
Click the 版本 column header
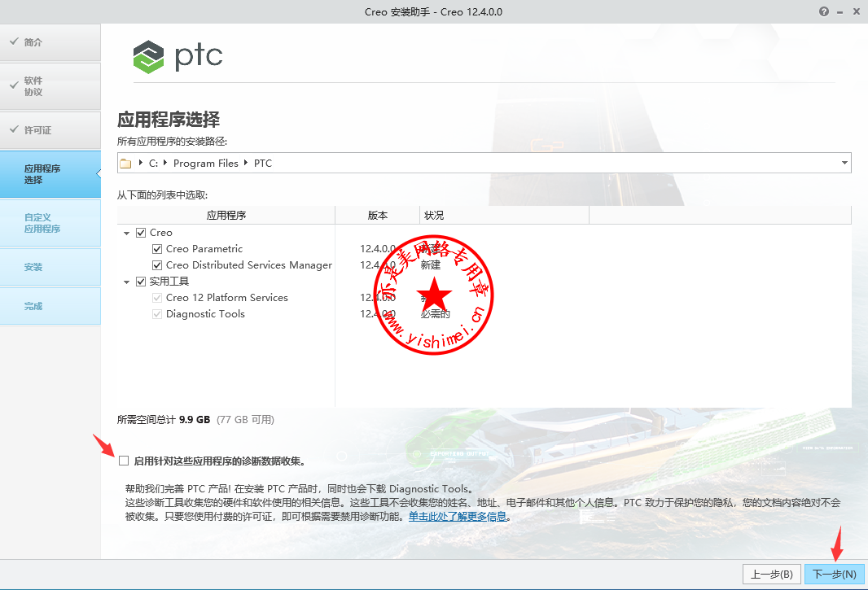[378, 216]
